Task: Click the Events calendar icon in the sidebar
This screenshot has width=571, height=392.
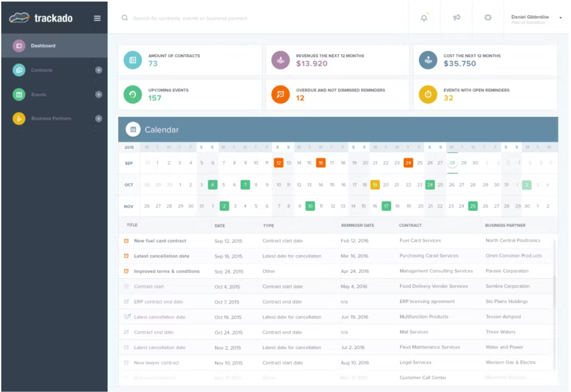Action: pos(18,94)
